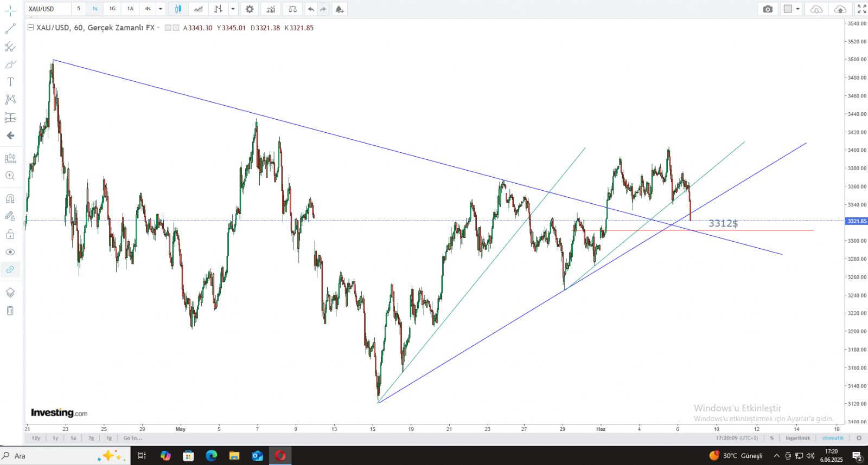This screenshot has width=868, height=465.
Task: Open chart properties gear in toolbar
Action: pyautogui.click(x=250, y=9)
